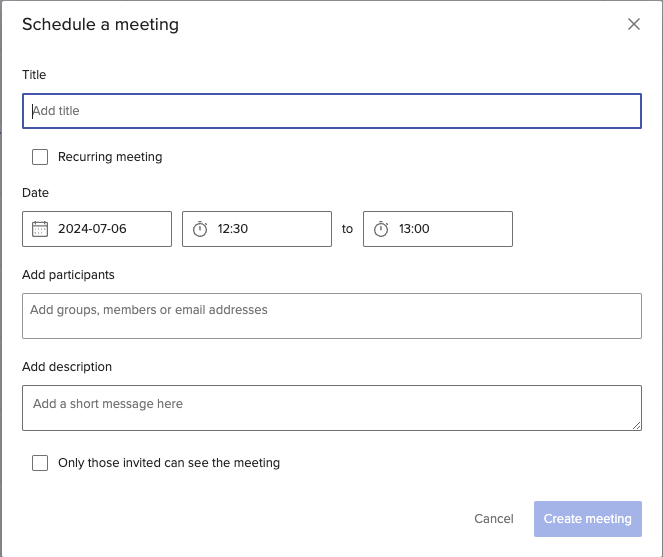Check Only those invited can see the meeting

(40, 463)
